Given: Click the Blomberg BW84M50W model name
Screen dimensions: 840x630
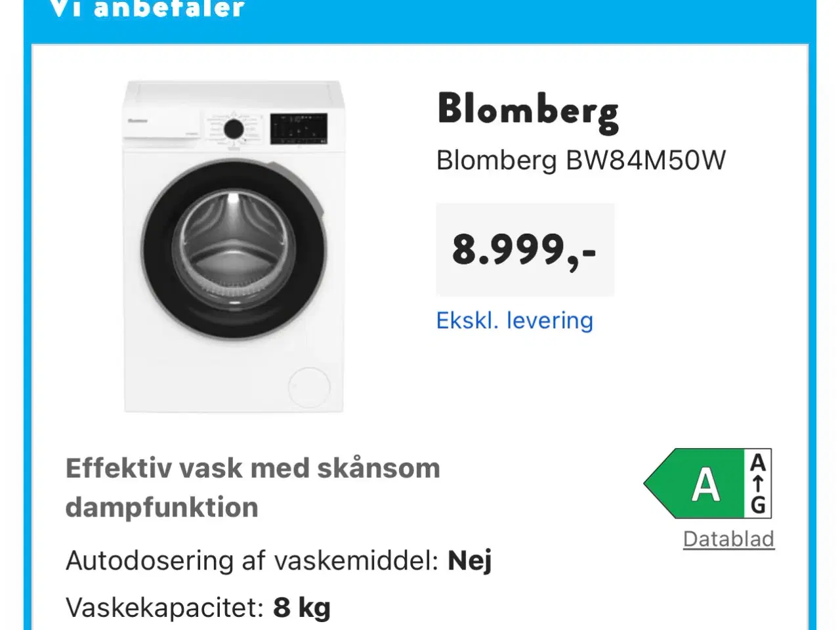Looking at the screenshot, I should (x=581, y=159).
